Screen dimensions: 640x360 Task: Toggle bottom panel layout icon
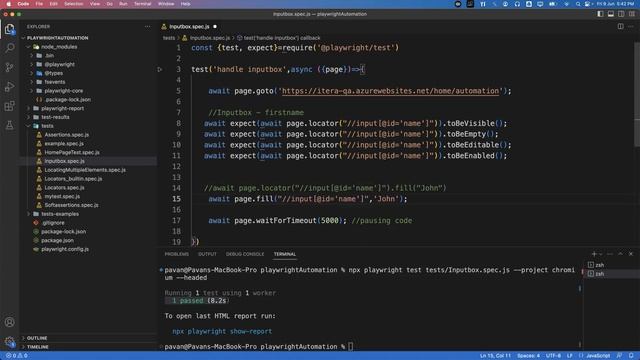coord(611,14)
